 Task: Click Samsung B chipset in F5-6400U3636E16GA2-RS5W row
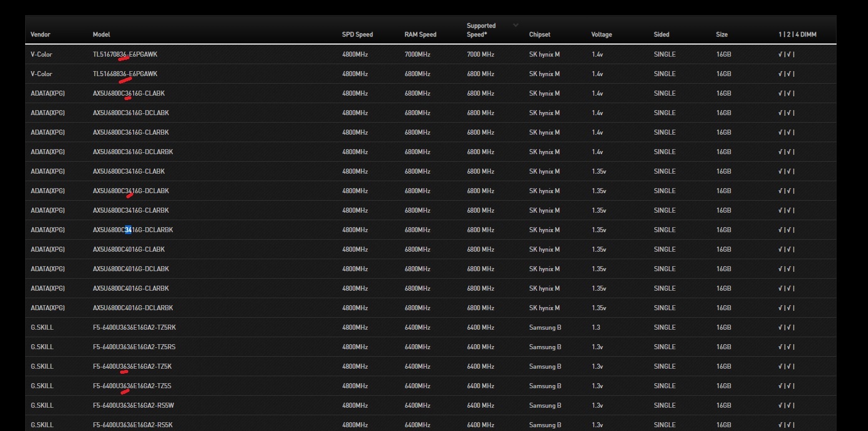point(545,406)
